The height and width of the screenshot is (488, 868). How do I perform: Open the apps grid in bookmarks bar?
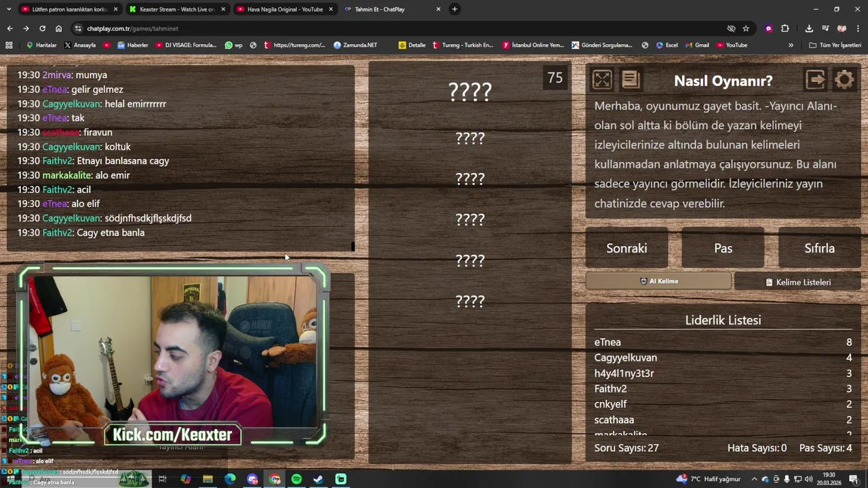9,45
